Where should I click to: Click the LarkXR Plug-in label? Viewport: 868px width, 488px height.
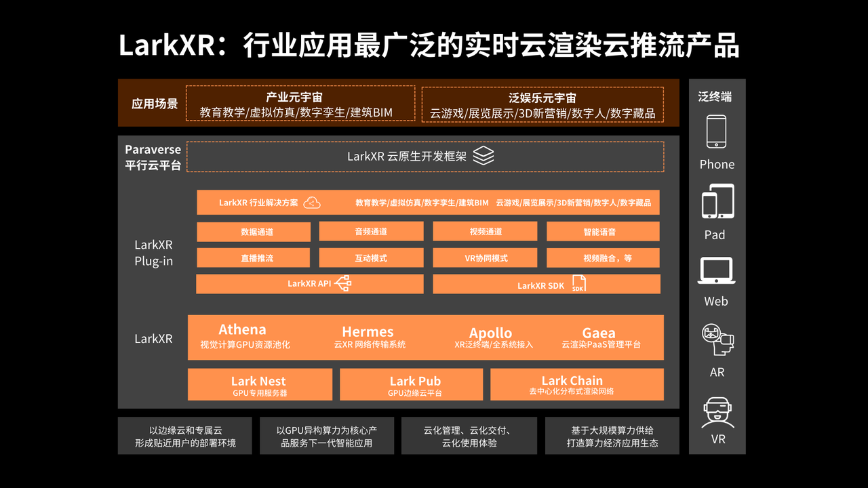click(x=153, y=253)
